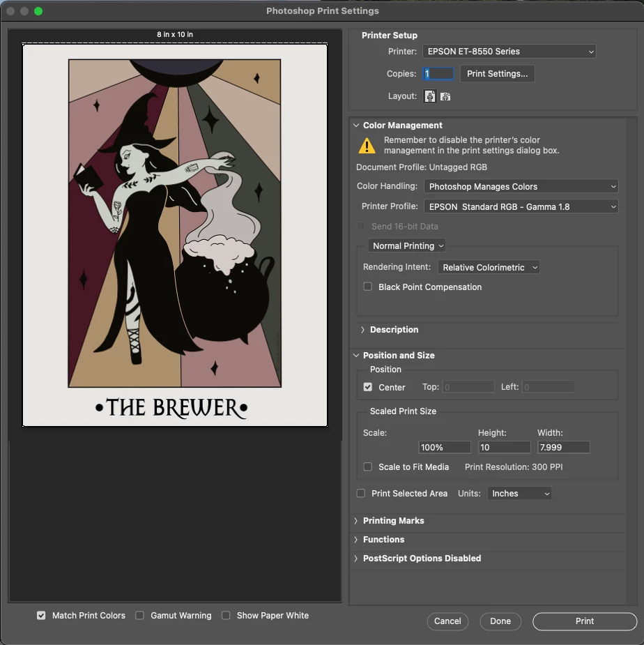Click the Print Settings... button
644x645 pixels.
click(x=497, y=74)
